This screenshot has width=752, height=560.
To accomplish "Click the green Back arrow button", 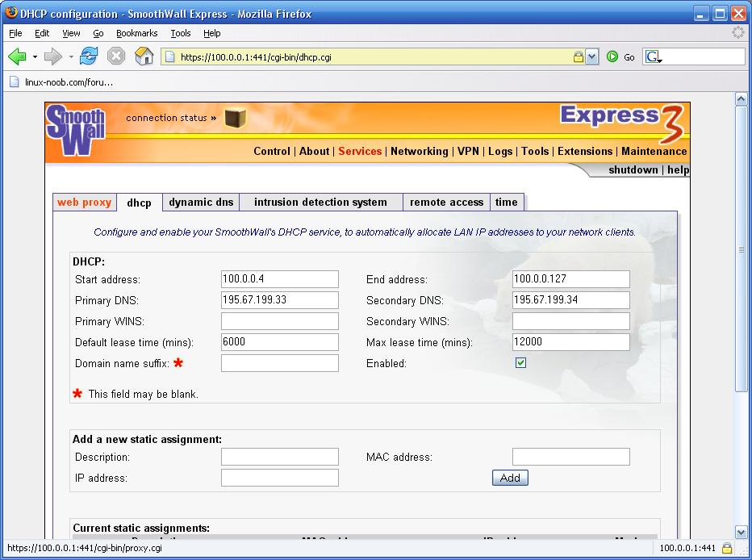I will [x=17, y=56].
